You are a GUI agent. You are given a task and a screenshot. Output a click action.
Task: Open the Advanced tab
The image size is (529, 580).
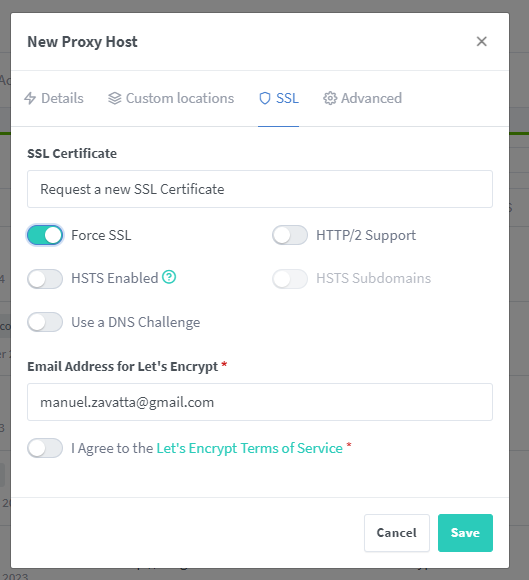click(363, 98)
